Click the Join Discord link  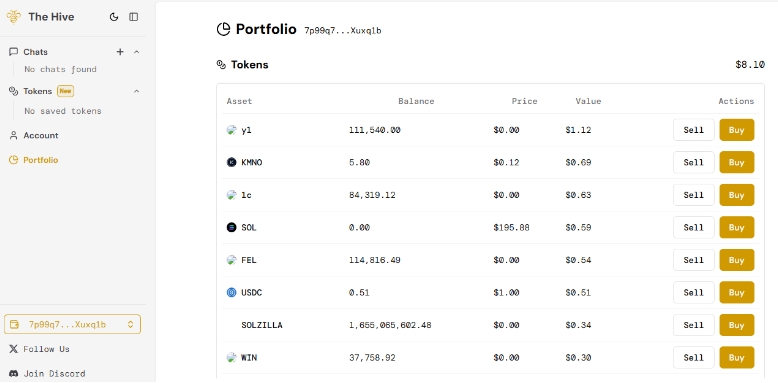pyautogui.click(x=48, y=373)
